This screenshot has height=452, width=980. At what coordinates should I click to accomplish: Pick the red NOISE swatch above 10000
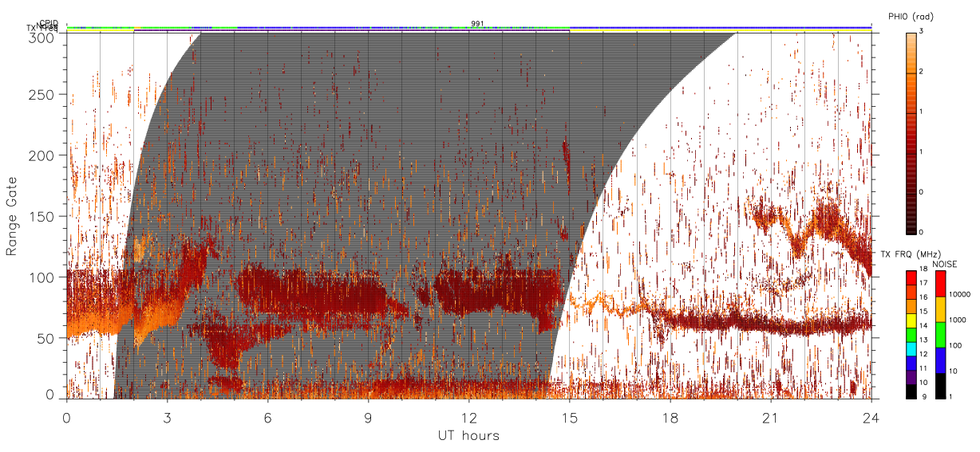coord(940,284)
